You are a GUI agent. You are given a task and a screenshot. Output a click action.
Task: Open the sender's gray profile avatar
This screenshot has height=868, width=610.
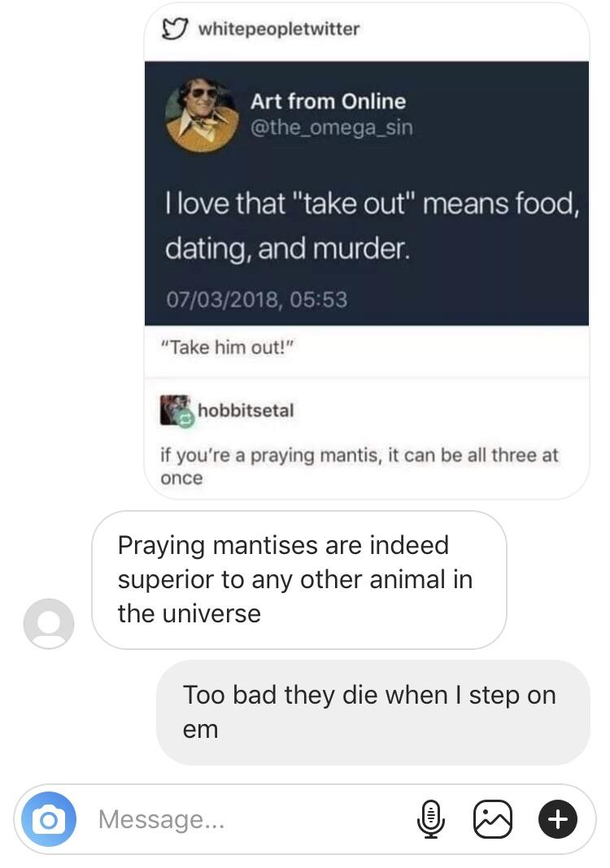coord(49,623)
